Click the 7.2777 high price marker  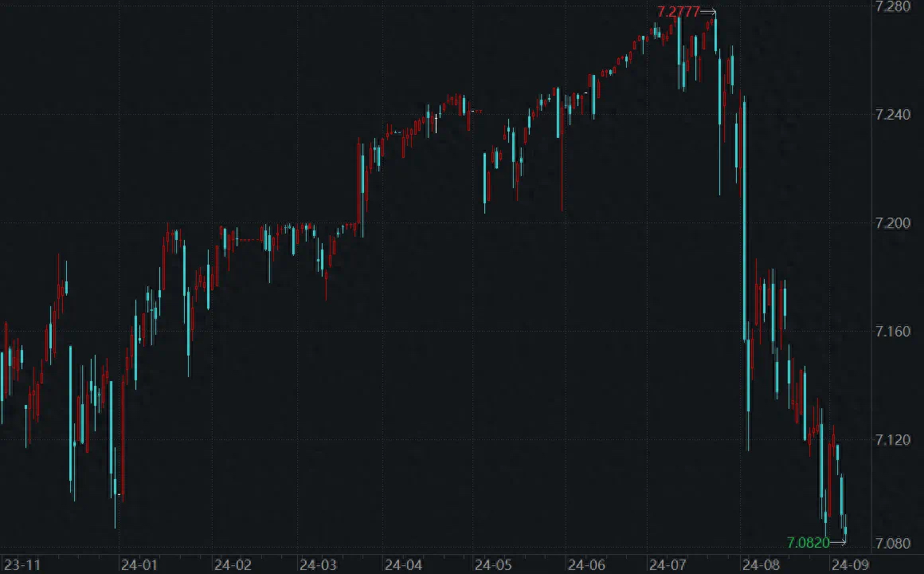(x=679, y=12)
